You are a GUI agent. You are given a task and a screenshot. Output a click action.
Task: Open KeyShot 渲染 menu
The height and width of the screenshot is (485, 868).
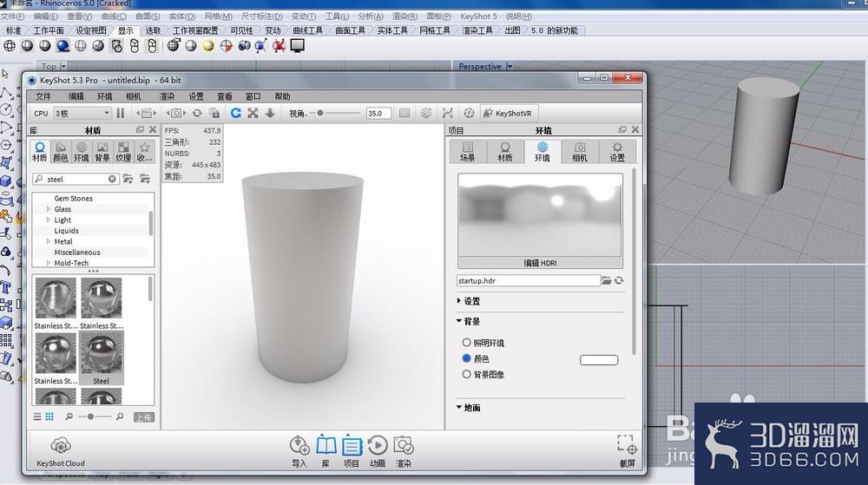pyautogui.click(x=167, y=96)
